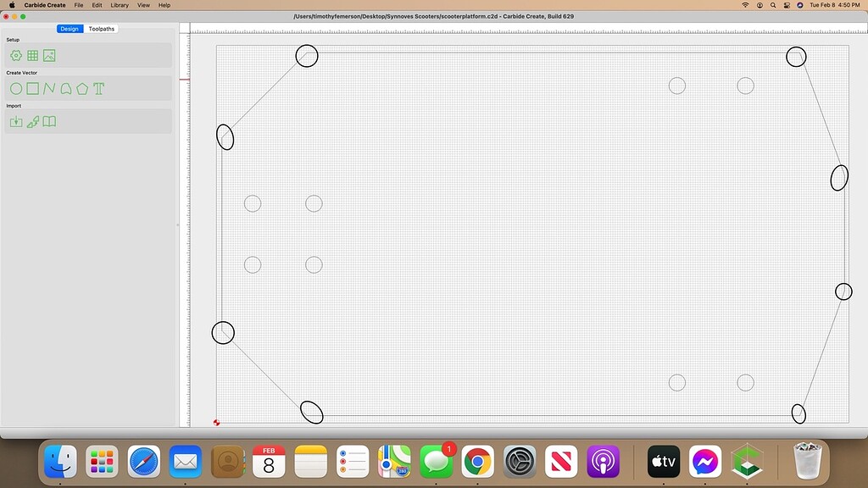Select the Circle vector tool
868x488 pixels.
(x=16, y=88)
